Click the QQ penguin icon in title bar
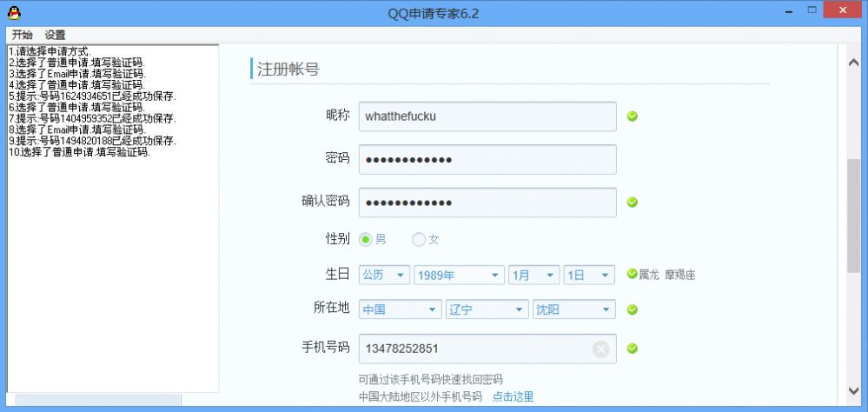Screen dimensions: 868x412 pyautogui.click(x=15, y=13)
